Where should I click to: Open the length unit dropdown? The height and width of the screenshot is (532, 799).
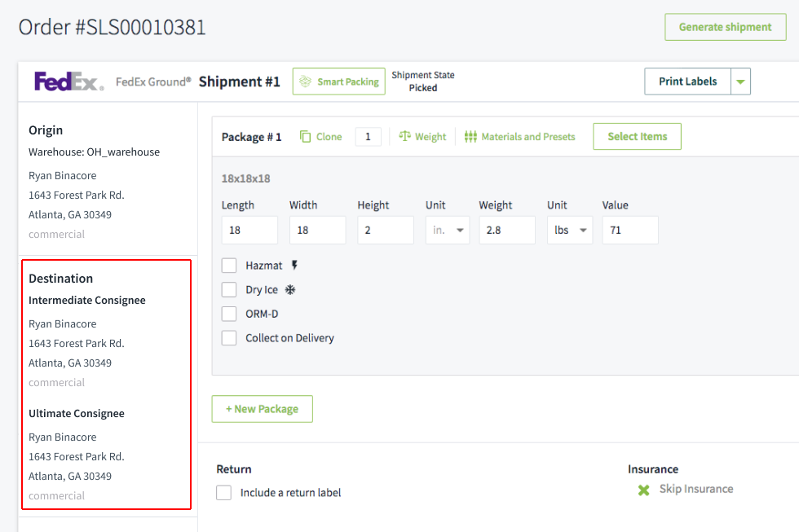click(x=448, y=230)
